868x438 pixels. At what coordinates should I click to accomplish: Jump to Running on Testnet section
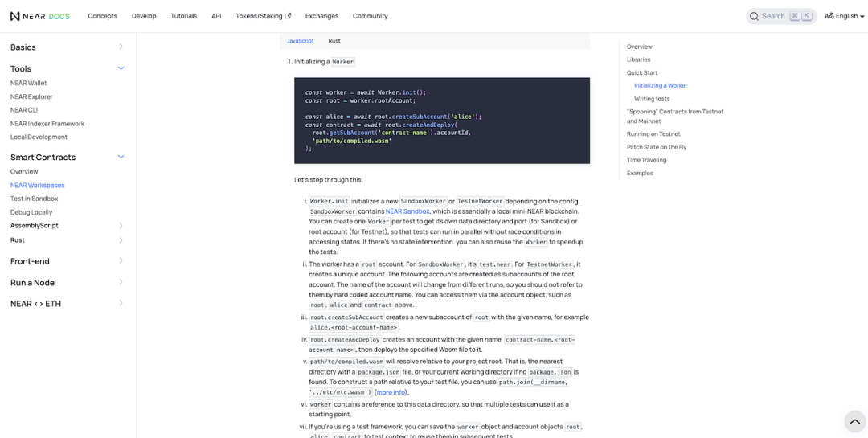pyautogui.click(x=653, y=134)
